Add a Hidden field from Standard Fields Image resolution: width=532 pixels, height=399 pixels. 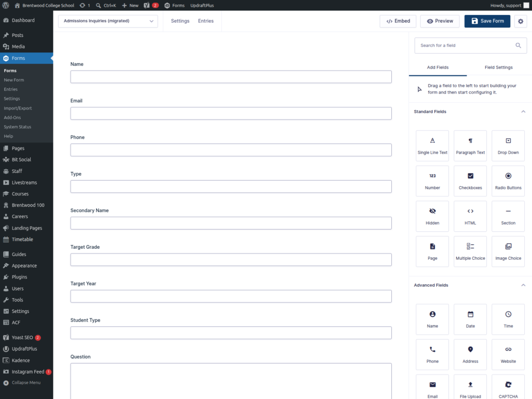point(432,216)
